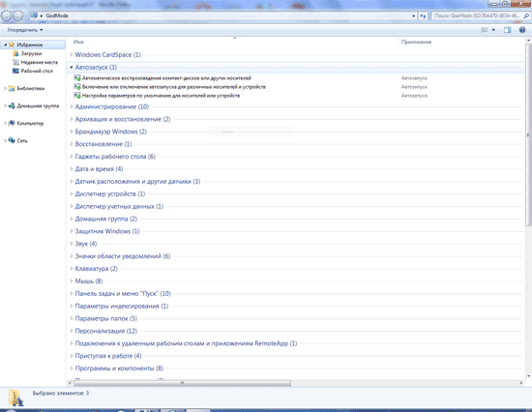532x412 pixels.
Task: Click the Клавиатура (2) group header
Action: point(96,269)
